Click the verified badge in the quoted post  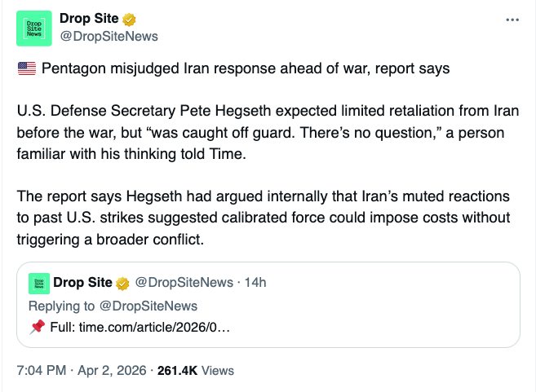point(123,283)
